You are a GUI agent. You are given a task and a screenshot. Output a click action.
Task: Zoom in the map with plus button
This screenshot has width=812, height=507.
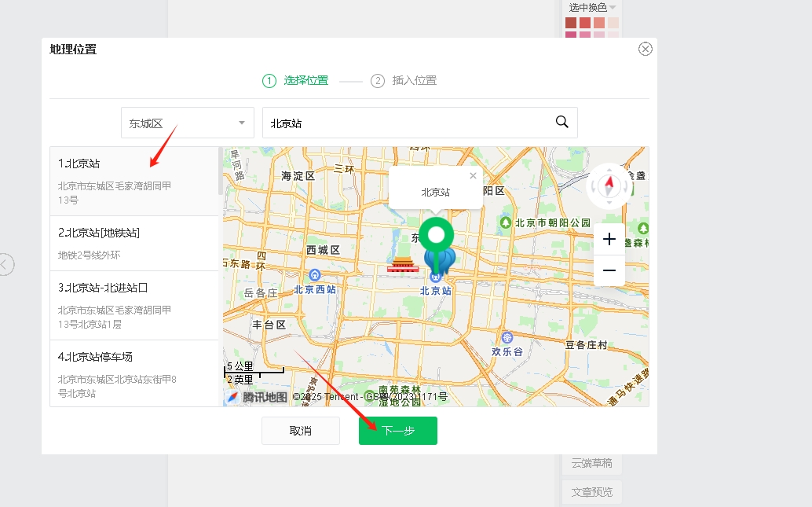pyautogui.click(x=609, y=239)
